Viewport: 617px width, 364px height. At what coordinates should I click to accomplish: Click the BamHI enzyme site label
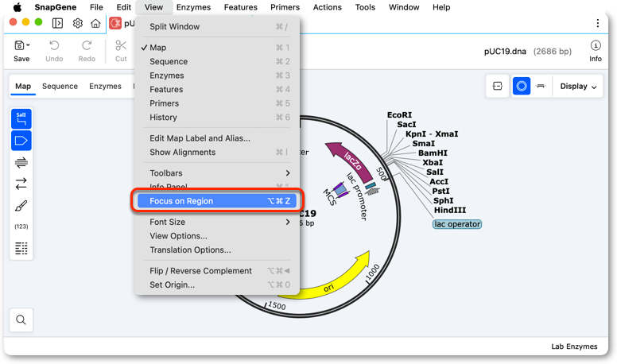(x=433, y=153)
